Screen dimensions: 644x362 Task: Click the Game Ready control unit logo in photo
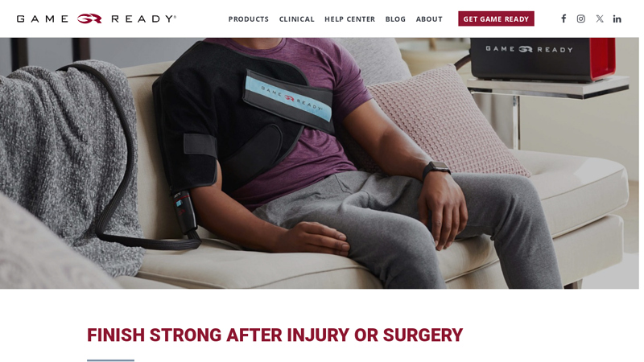(x=529, y=49)
